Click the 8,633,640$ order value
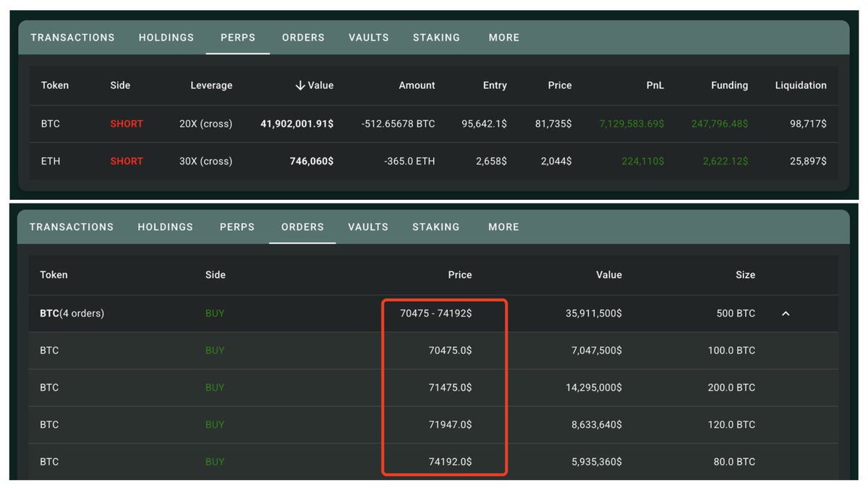868x488 pixels. (x=597, y=424)
